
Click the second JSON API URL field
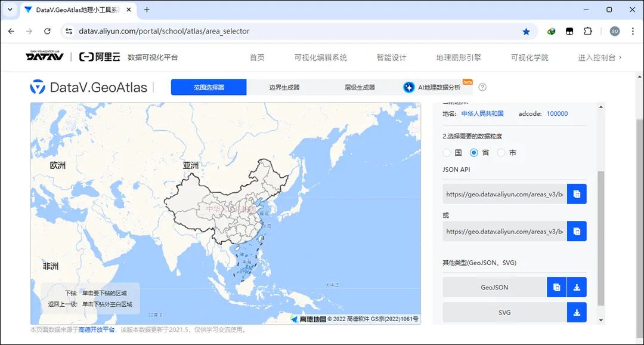505,231
